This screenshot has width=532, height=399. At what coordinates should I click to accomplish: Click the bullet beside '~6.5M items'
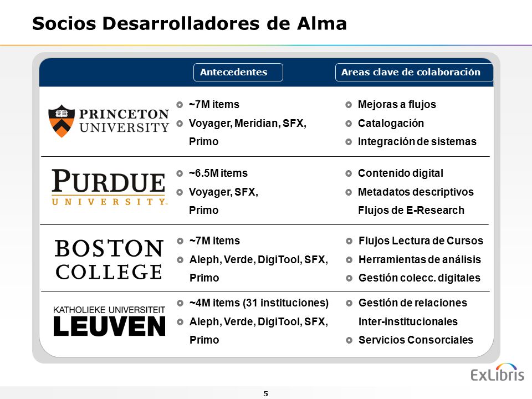pyautogui.click(x=180, y=173)
